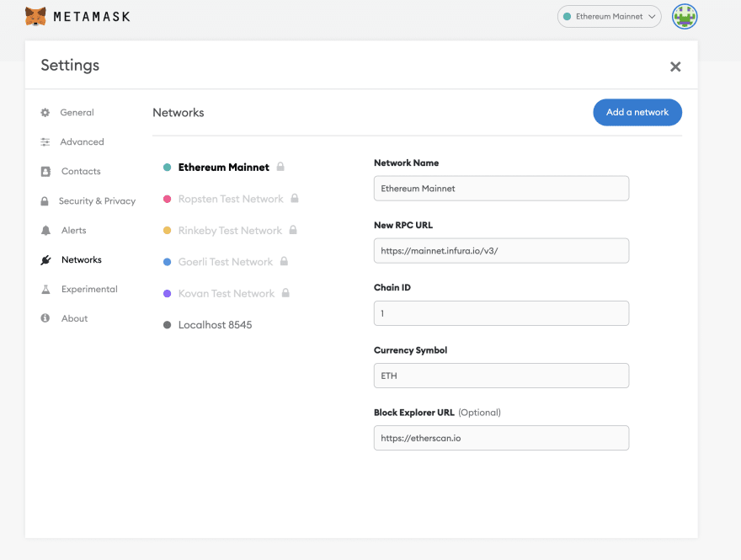The width and height of the screenshot is (741, 560).
Task: Click the Currency Symbol field
Action: coord(501,376)
